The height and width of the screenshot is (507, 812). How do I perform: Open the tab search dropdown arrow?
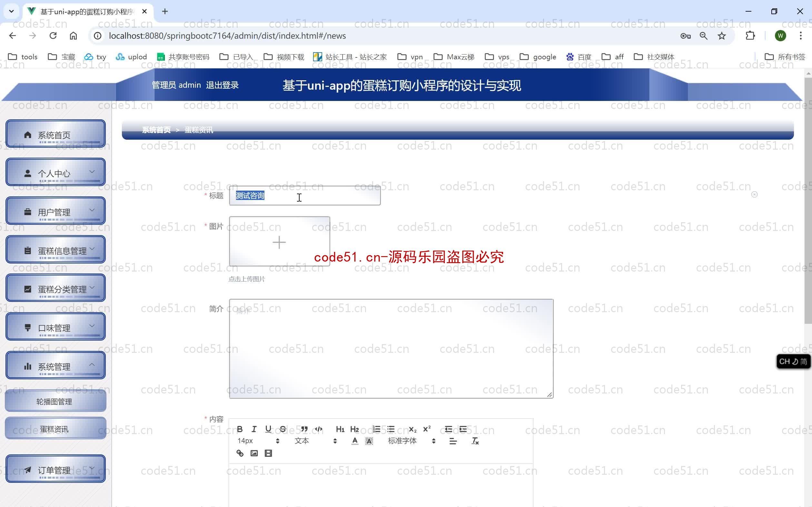tap(11, 11)
